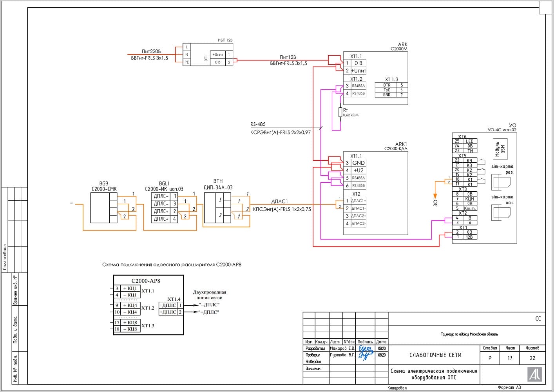The image size is (554, 392).
Task: Select the sheet number 17 cell
Action: (510, 358)
